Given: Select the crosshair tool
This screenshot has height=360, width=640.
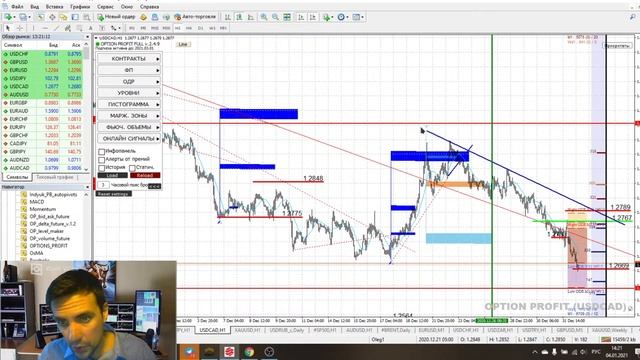Looking at the screenshot, I should 19,28.
